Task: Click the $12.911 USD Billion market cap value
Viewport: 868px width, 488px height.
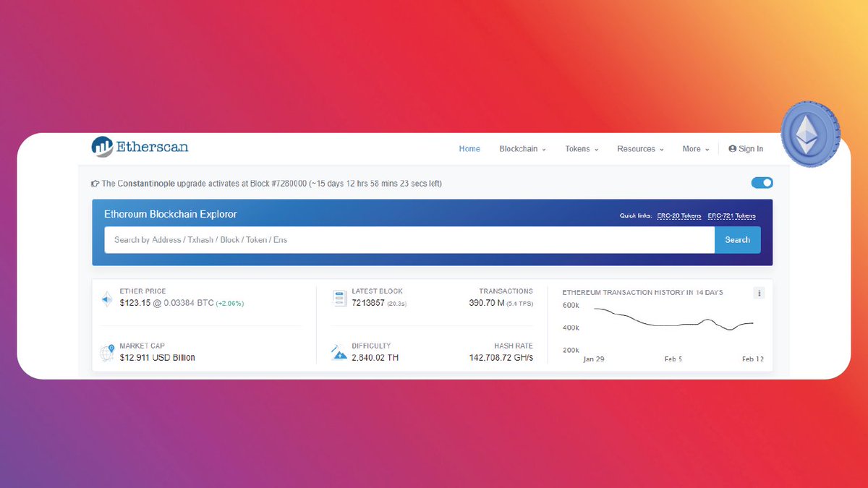Action: [158, 357]
